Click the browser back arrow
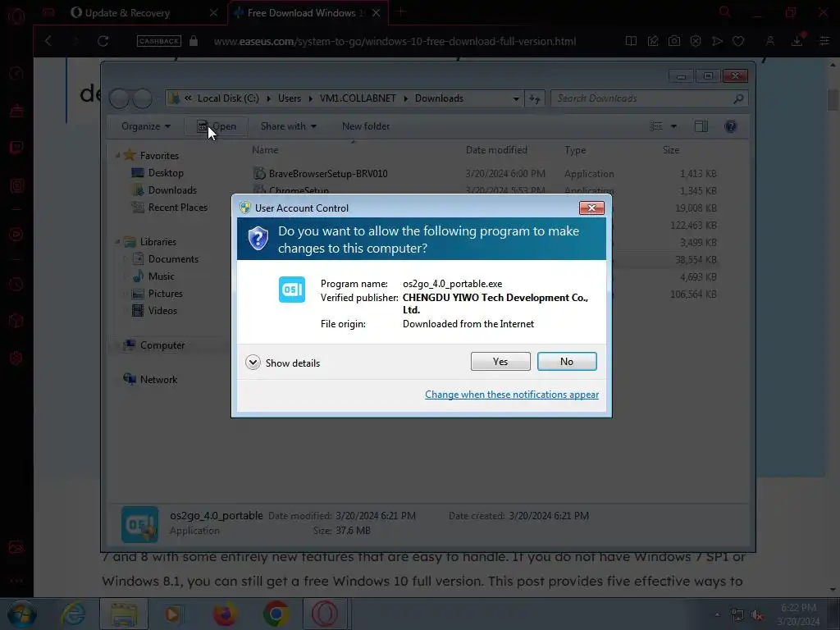 coord(48,41)
